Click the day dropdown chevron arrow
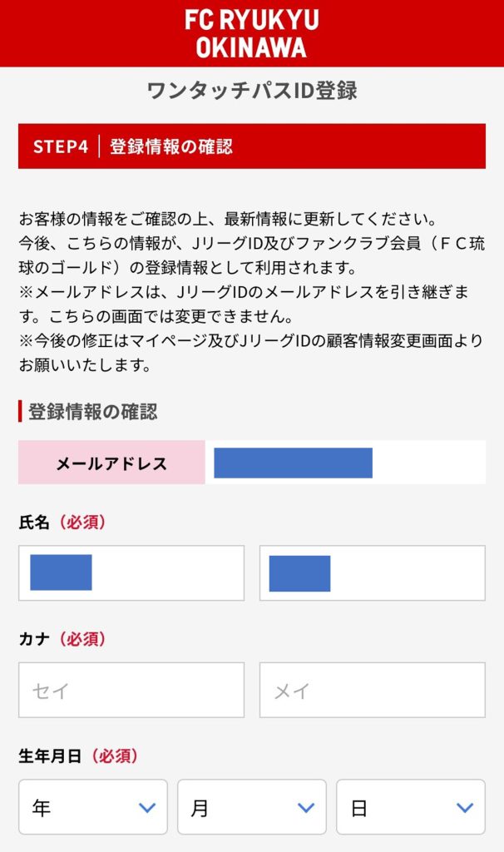Viewport: 504px width, 852px height. (465, 808)
